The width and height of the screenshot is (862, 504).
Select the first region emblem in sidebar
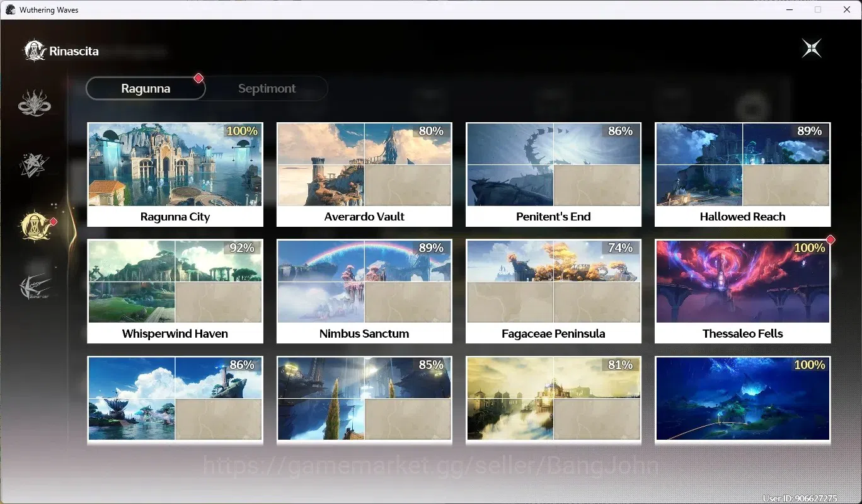[35, 103]
